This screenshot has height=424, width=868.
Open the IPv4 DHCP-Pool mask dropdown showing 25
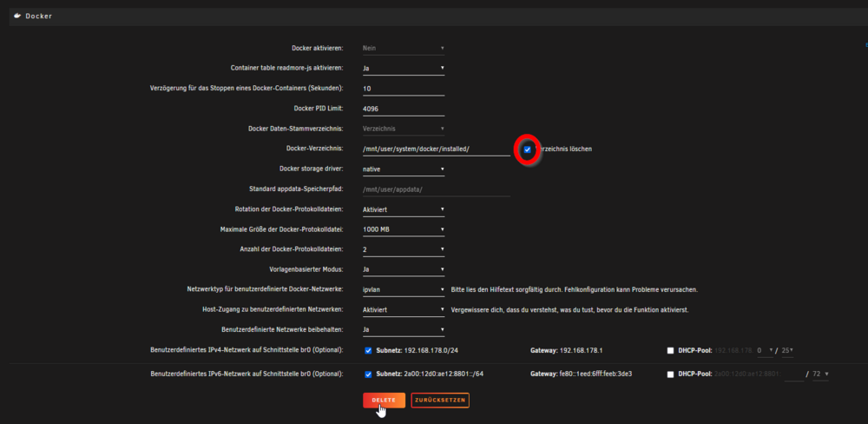click(x=787, y=350)
